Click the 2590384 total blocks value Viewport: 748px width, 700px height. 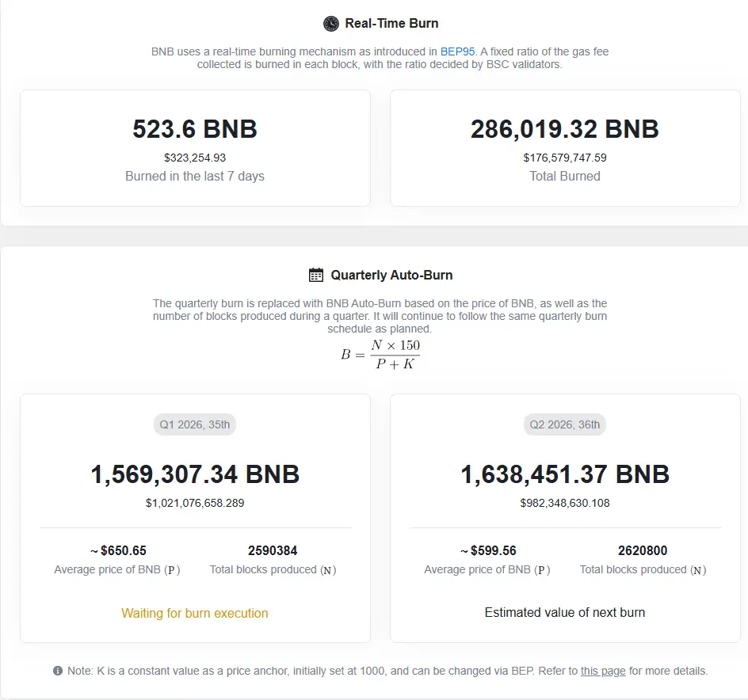[273, 550]
